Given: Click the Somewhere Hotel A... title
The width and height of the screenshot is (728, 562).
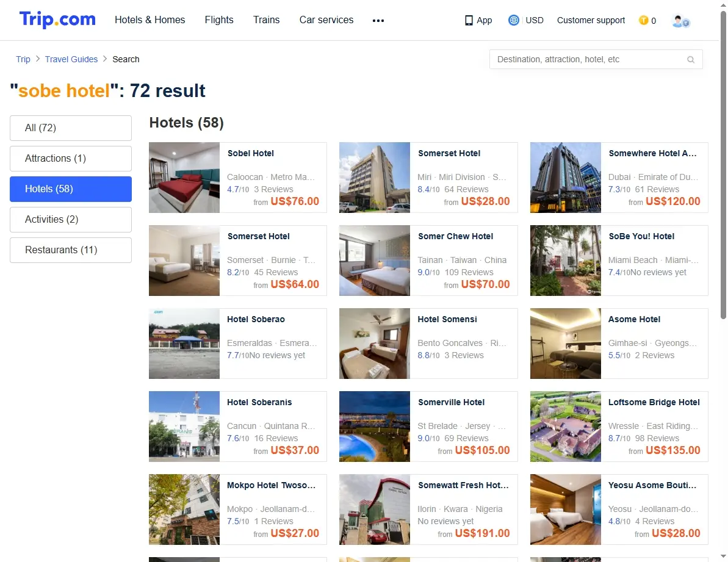Looking at the screenshot, I should click(653, 154).
